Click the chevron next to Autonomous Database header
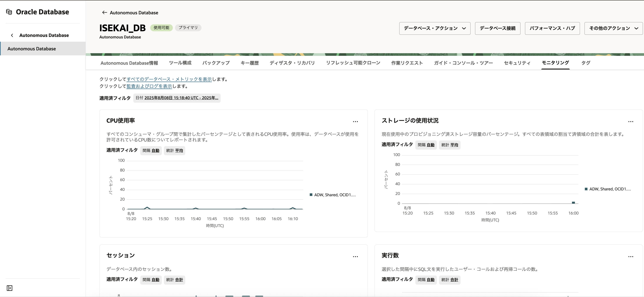644x297 pixels. click(12, 35)
